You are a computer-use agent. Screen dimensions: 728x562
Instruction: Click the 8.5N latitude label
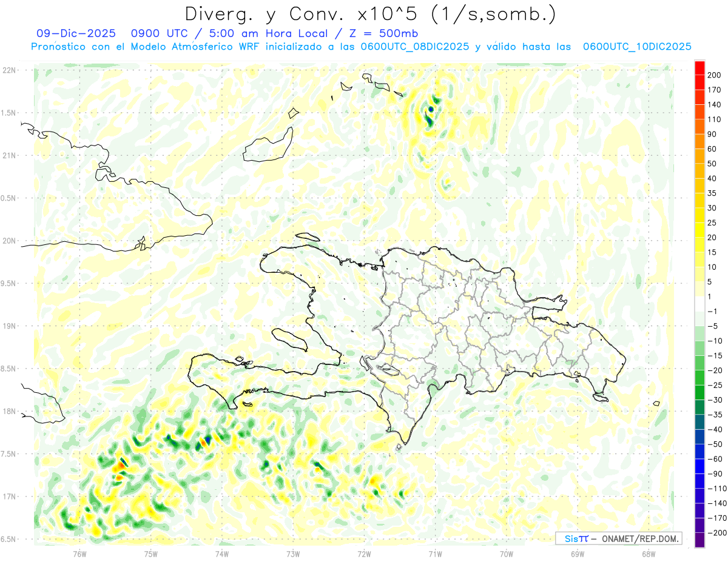pyautogui.click(x=9, y=369)
